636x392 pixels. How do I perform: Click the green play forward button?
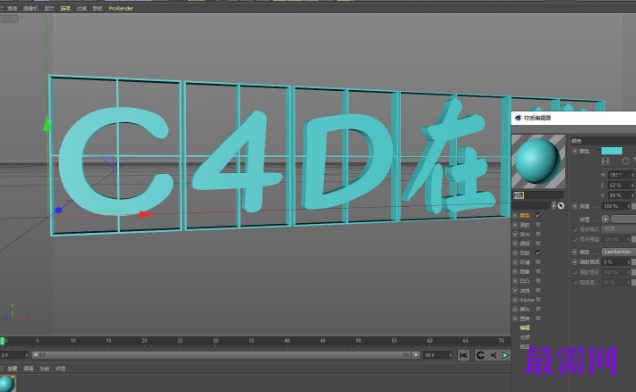[505, 355]
